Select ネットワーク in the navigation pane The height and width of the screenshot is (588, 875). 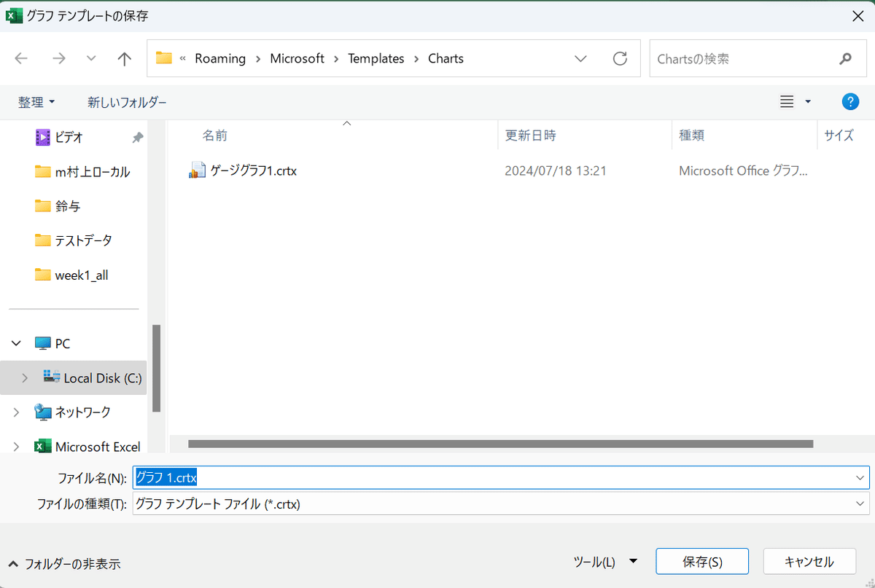73,412
